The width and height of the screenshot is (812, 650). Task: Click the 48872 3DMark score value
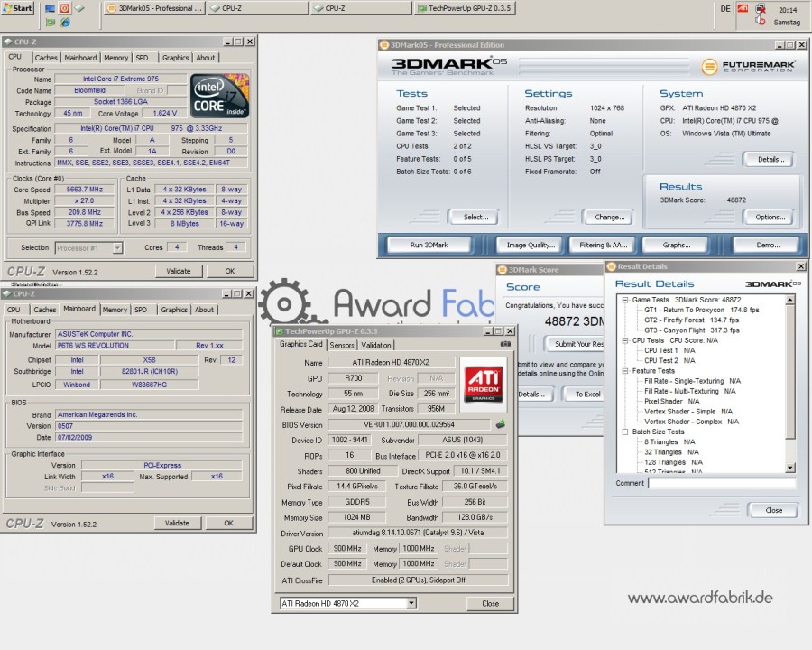pyautogui.click(x=736, y=200)
